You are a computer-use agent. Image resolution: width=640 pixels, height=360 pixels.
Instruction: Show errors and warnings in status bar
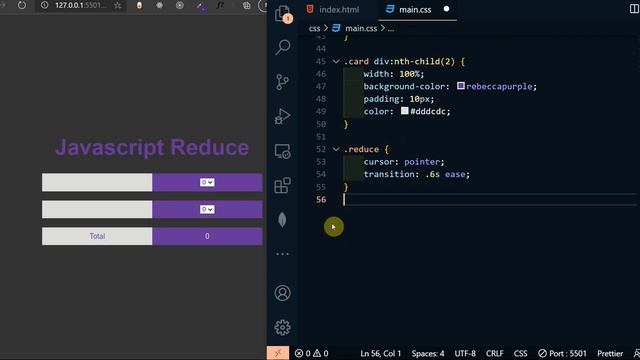[311, 353]
